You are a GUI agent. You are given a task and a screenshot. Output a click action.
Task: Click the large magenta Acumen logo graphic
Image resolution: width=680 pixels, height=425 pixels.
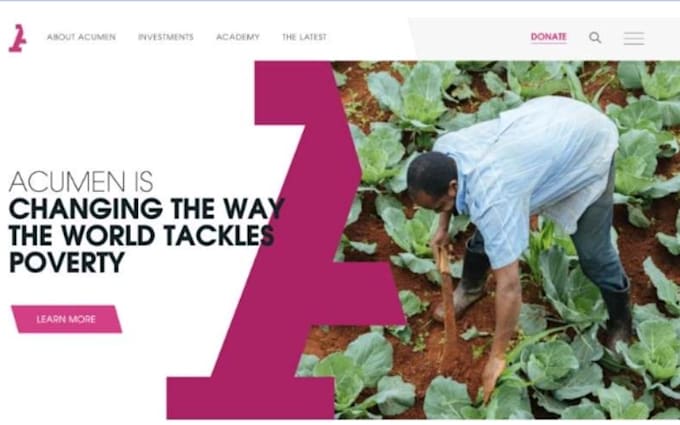click(286, 240)
